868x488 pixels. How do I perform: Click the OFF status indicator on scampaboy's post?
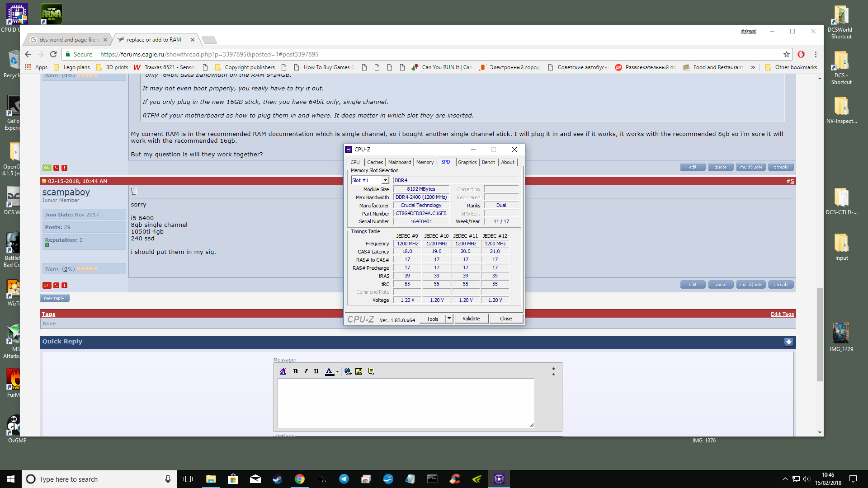[47, 285]
